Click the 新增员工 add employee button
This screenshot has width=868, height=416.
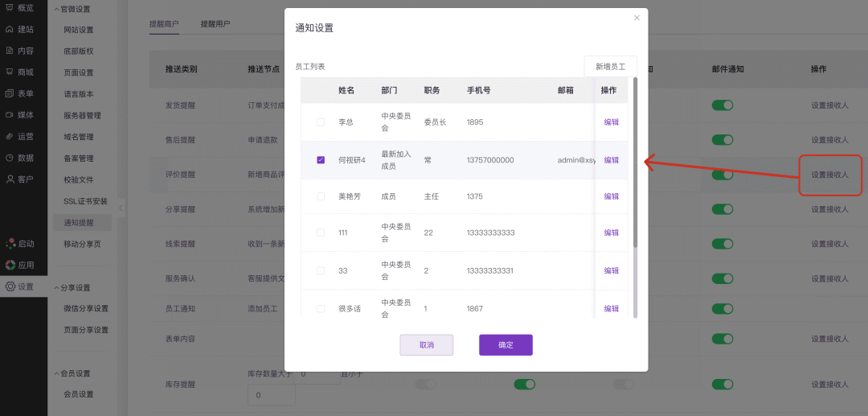click(x=610, y=67)
